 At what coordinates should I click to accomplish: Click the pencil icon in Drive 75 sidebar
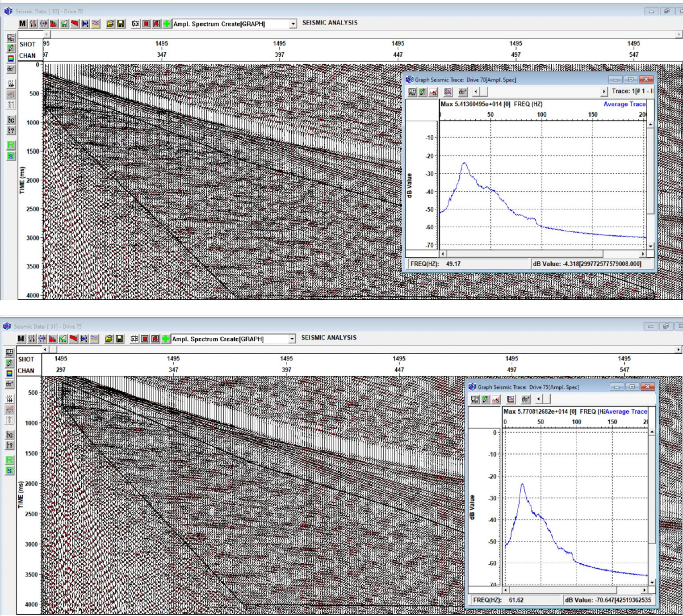(x=10, y=363)
